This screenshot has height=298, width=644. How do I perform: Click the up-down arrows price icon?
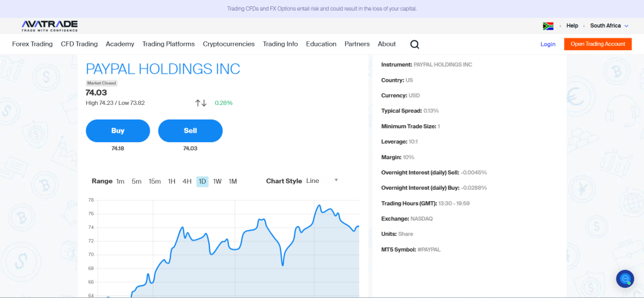(201, 102)
